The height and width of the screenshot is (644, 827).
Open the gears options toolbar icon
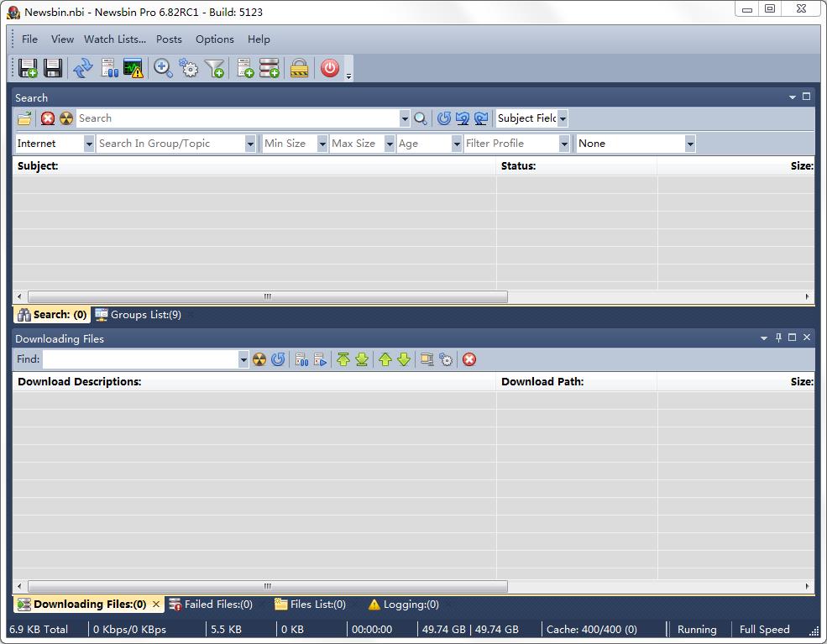(x=188, y=68)
